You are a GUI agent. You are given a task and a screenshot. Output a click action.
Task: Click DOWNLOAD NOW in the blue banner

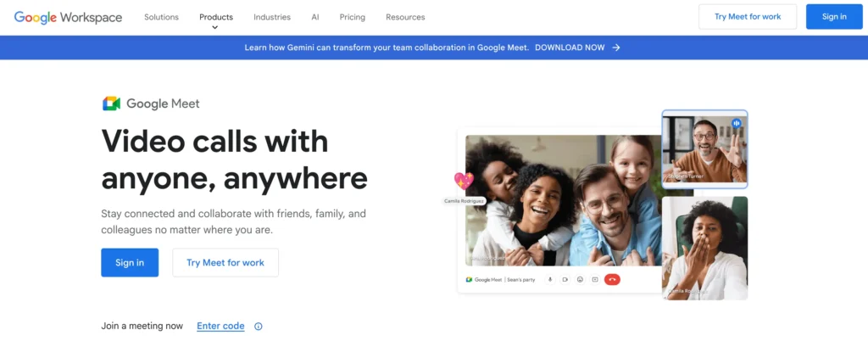(570, 48)
